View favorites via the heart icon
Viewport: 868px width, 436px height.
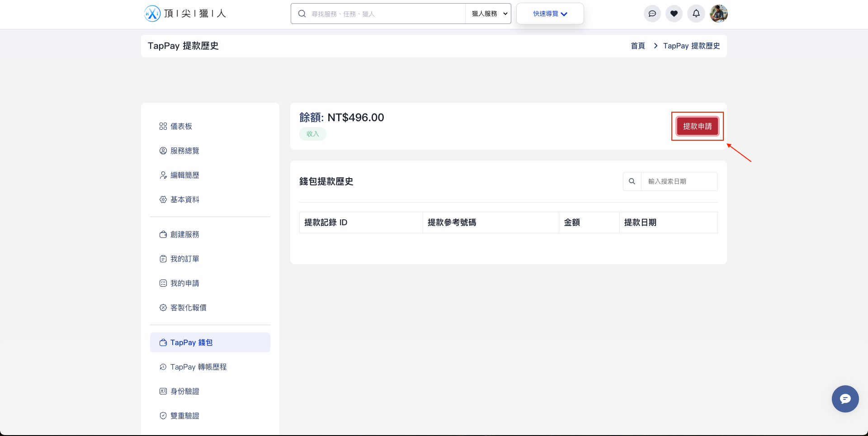pos(674,14)
